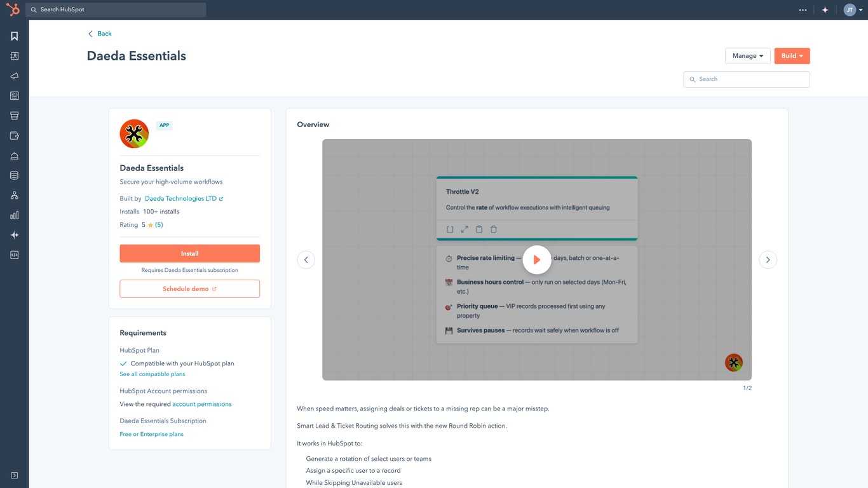Select the Marketing megaphone icon in the sidebar
The image size is (868, 488).
14,76
